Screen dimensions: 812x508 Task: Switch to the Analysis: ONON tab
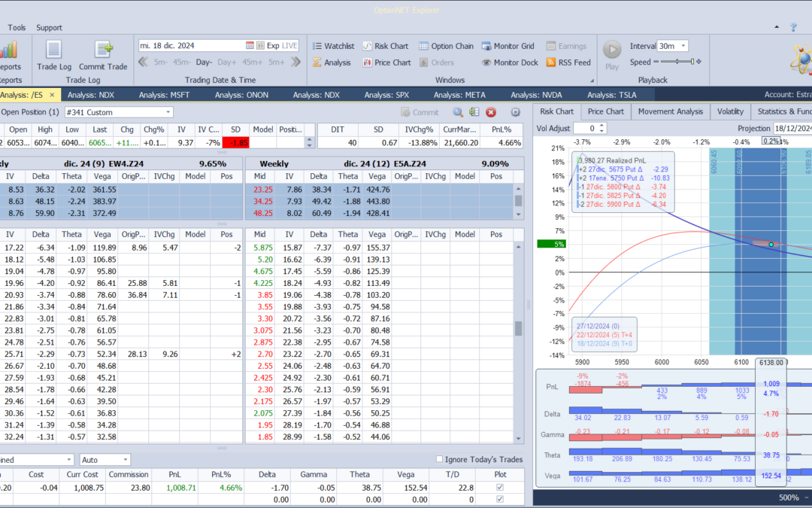pos(241,95)
